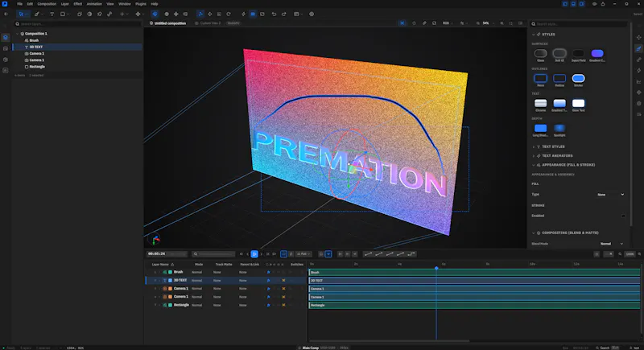Toggle second blue panel layout button in title bar
644x350 pixels.
[x=573, y=4]
